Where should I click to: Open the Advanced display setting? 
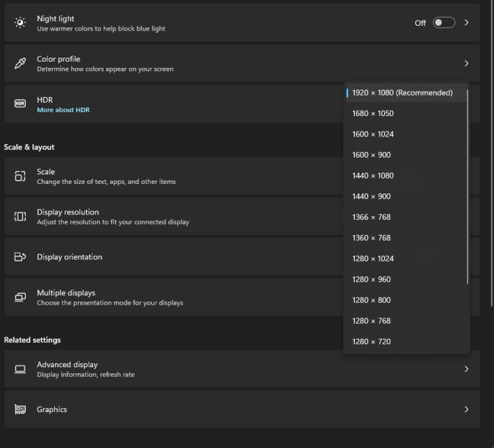[x=242, y=369]
